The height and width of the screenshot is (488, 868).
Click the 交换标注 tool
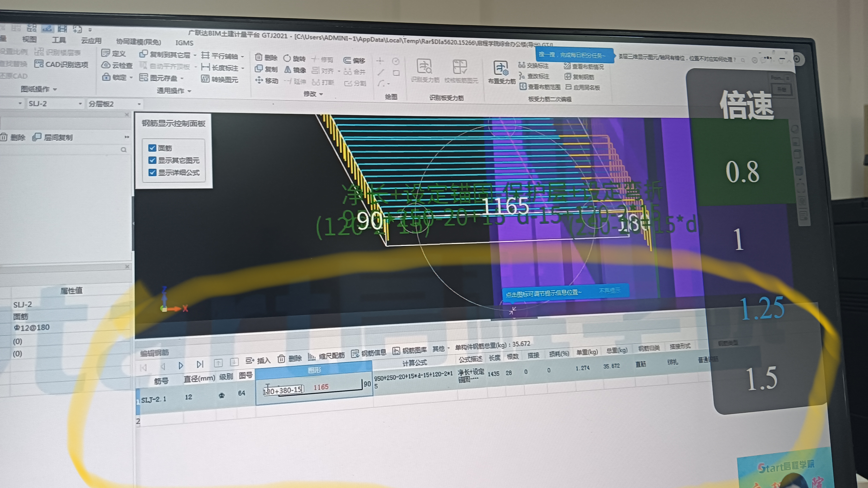(533, 65)
